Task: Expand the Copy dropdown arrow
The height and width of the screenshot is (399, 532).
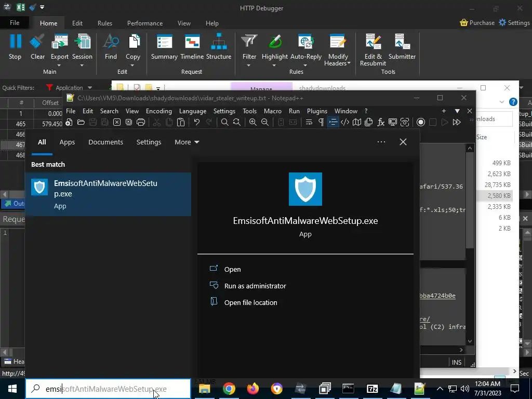Action: [132, 65]
